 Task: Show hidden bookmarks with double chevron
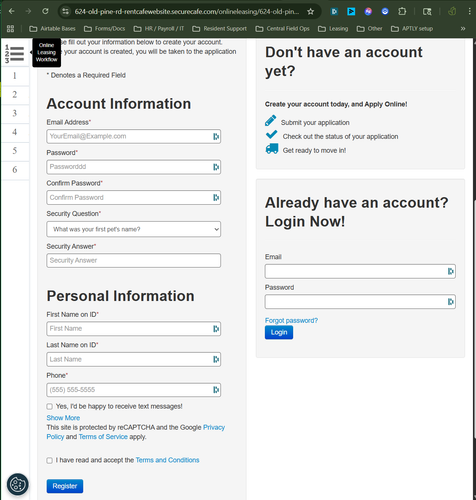tap(463, 29)
